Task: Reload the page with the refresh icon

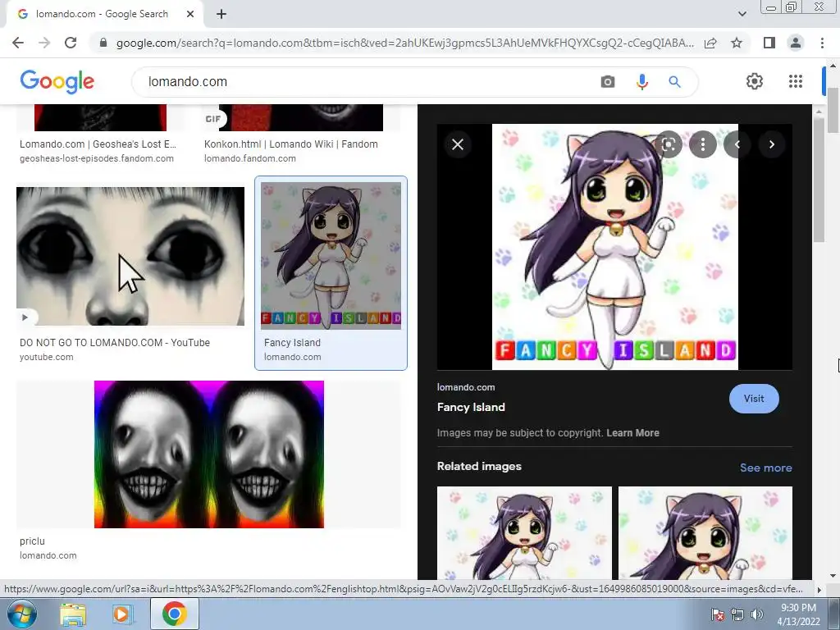Action: coord(71,43)
